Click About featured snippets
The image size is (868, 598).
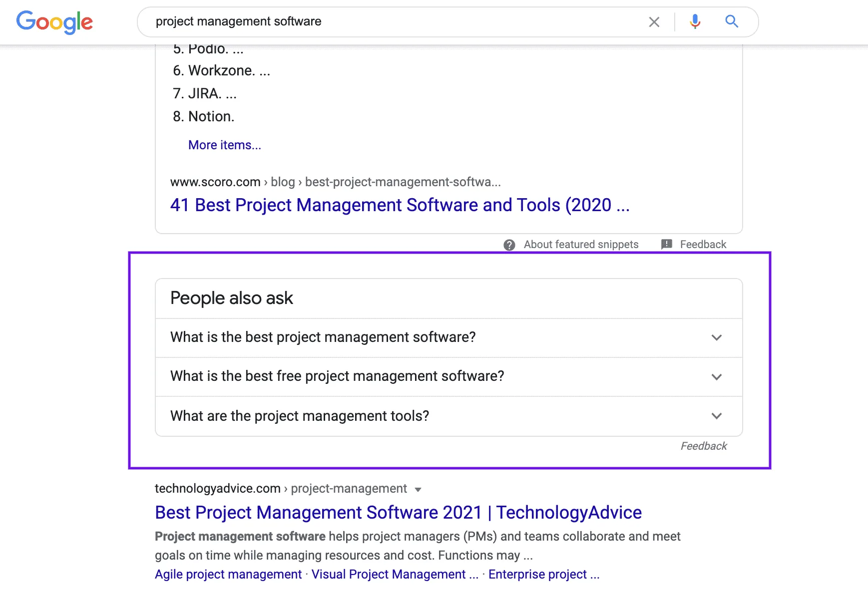pos(581,244)
